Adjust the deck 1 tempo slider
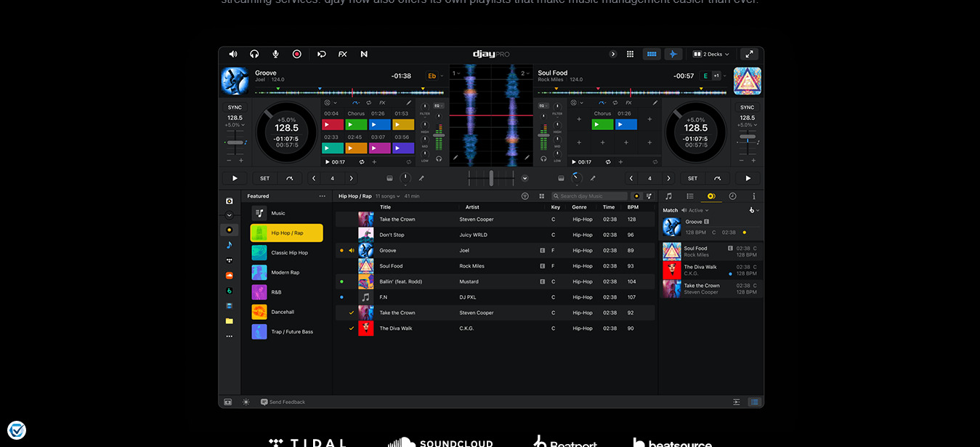980x447 pixels. [235, 142]
